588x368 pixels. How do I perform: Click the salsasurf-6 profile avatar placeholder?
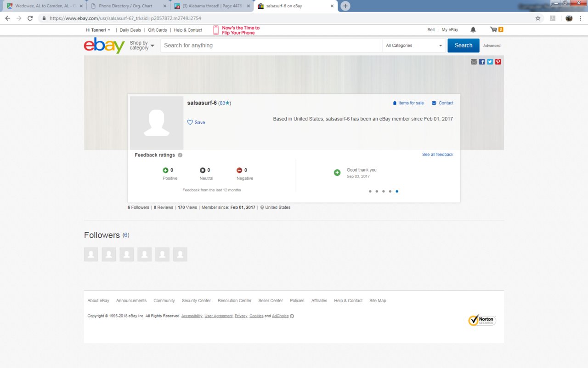pos(157,123)
